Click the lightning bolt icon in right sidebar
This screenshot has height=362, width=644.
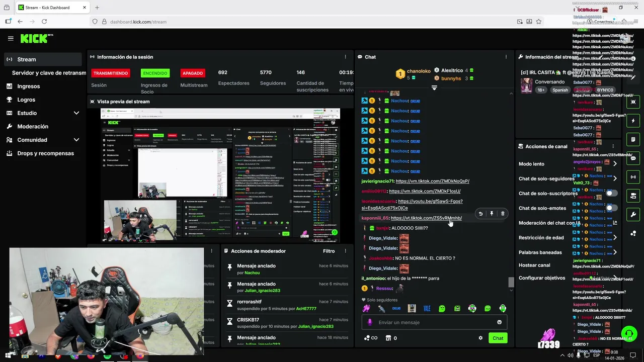pyautogui.click(x=633, y=121)
